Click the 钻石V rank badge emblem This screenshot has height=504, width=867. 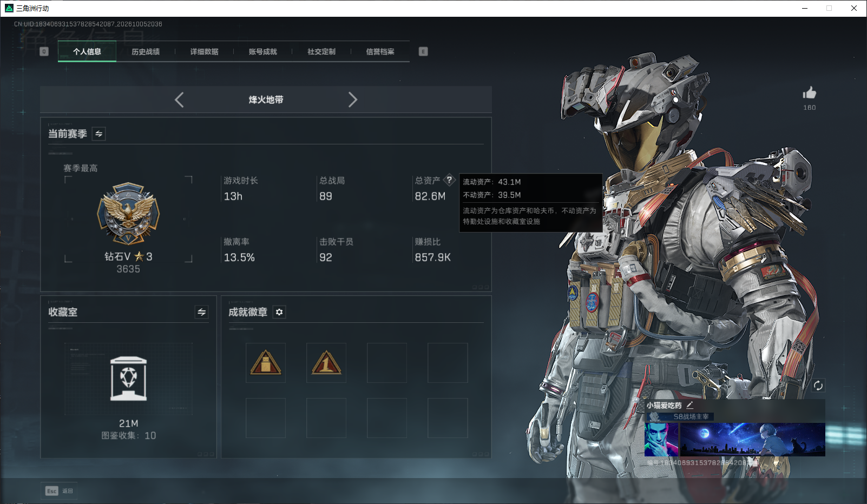point(128,214)
